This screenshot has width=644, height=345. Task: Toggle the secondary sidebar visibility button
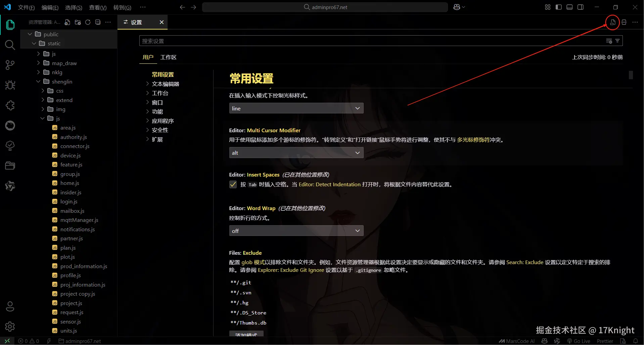click(581, 7)
